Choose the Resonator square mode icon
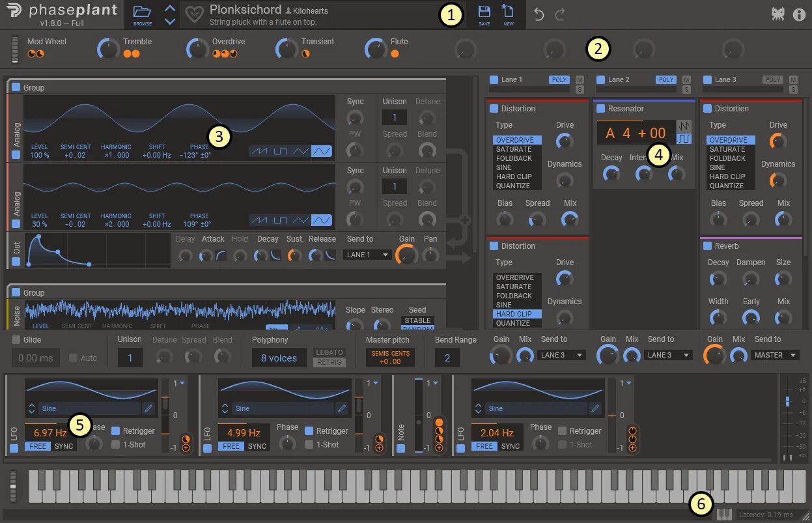The height and width of the screenshot is (523, 812). click(x=684, y=139)
